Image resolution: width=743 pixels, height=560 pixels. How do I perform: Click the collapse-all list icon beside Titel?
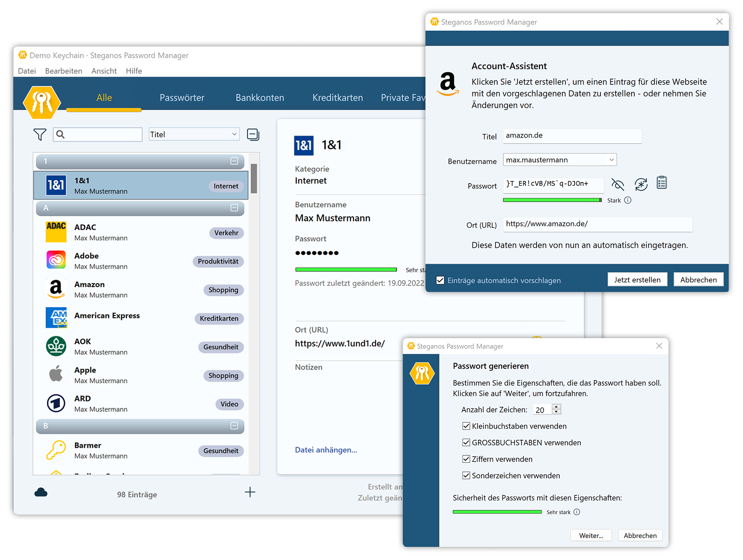253,134
